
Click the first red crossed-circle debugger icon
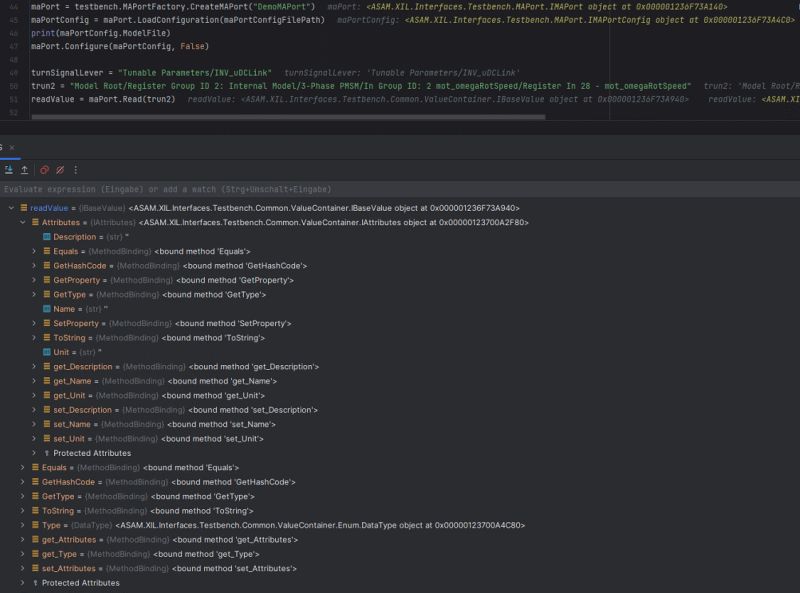44,169
